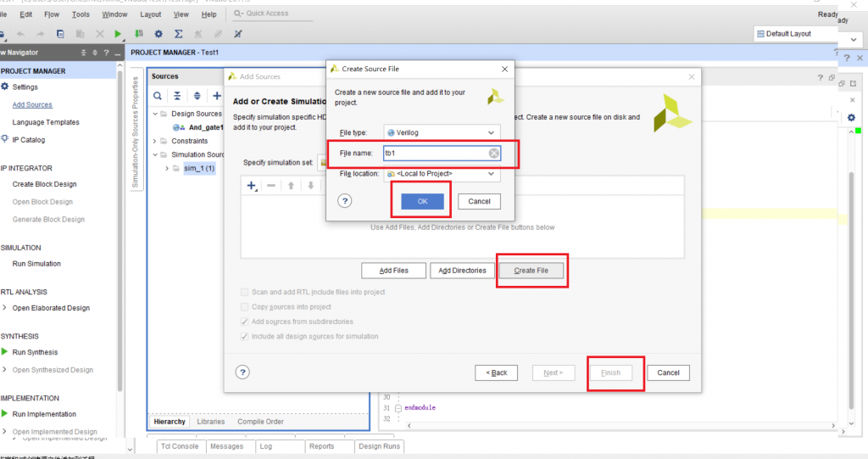The height and width of the screenshot is (459, 868).
Task: Collapse the Design Sources tree node
Action: coord(156,114)
